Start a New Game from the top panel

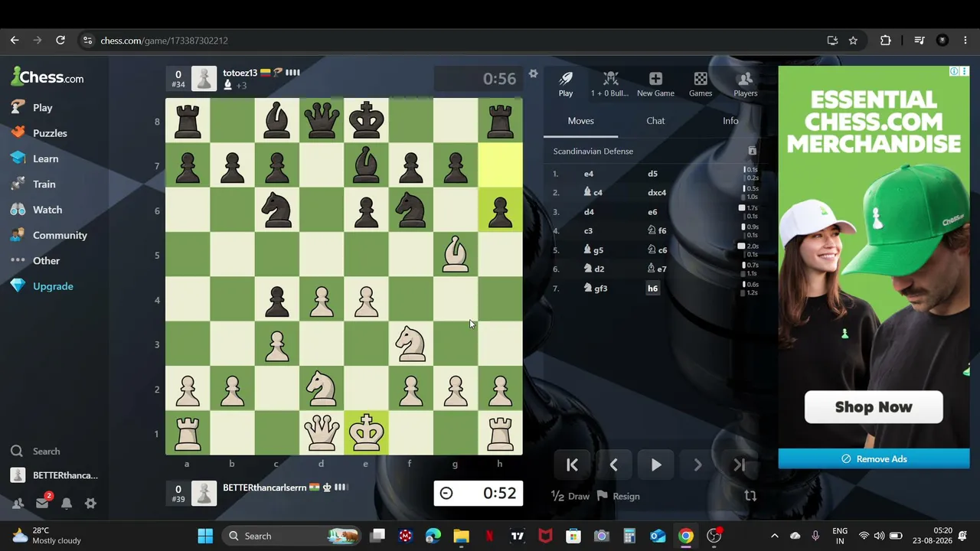[x=655, y=84]
